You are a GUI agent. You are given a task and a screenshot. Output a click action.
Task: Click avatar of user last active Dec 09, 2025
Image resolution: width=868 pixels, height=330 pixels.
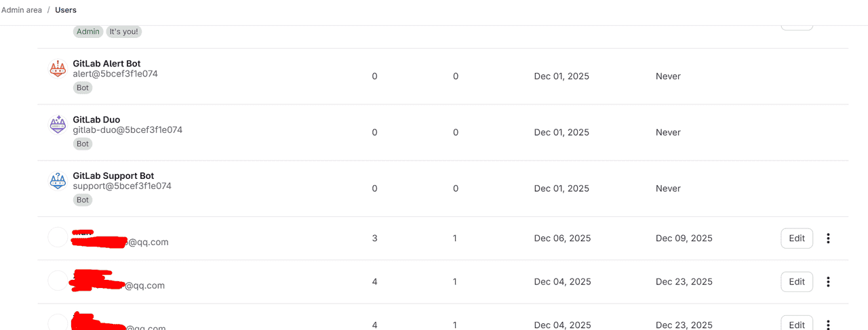(58, 238)
